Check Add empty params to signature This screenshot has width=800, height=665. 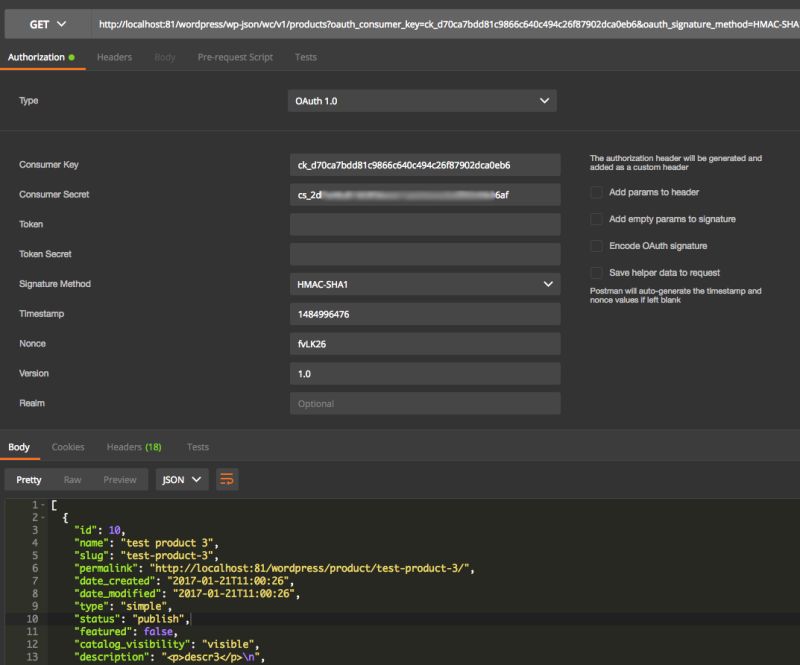pos(594,218)
